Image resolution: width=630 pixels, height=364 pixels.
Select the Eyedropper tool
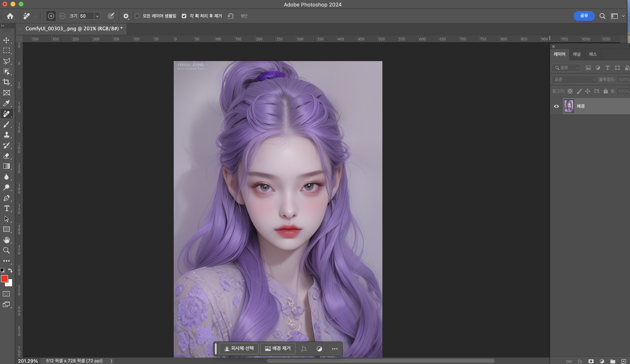(x=6, y=103)
